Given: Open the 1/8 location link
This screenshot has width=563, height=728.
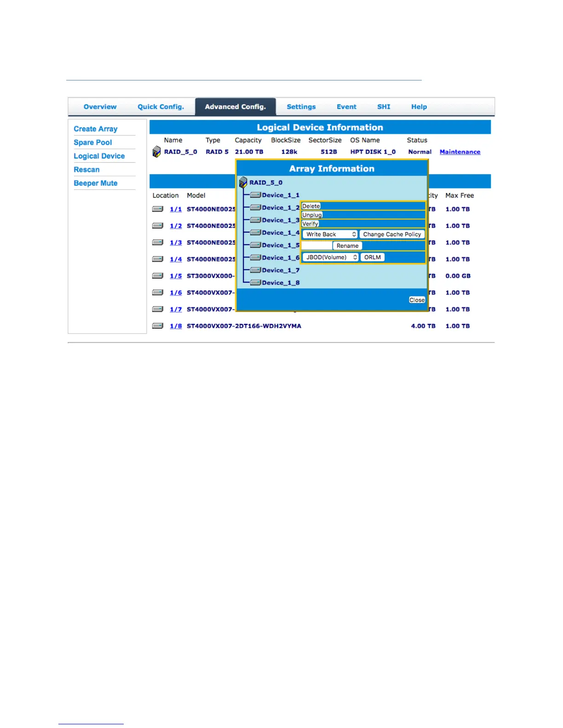Looking at the screenshot, I should (176, 326).
